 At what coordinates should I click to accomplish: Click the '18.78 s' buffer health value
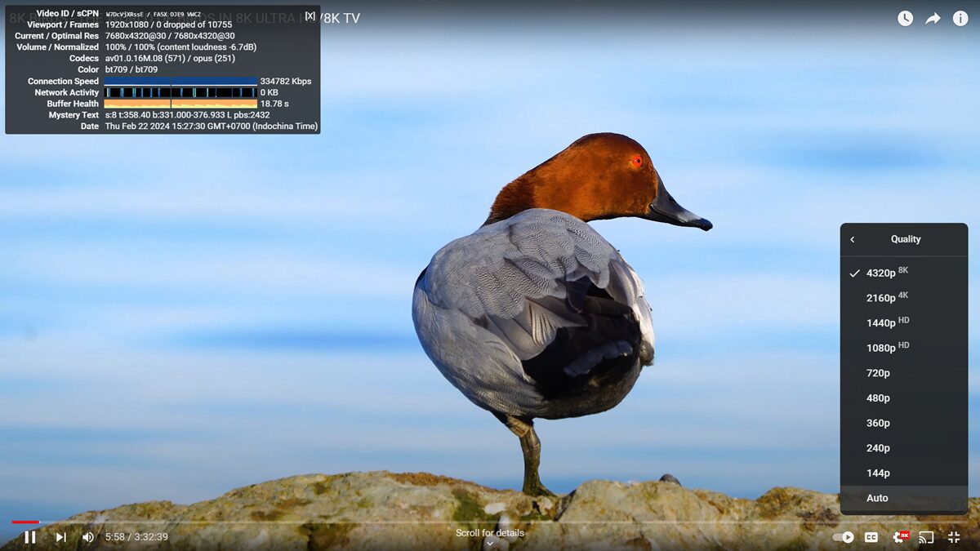click(x=274, y=104)
